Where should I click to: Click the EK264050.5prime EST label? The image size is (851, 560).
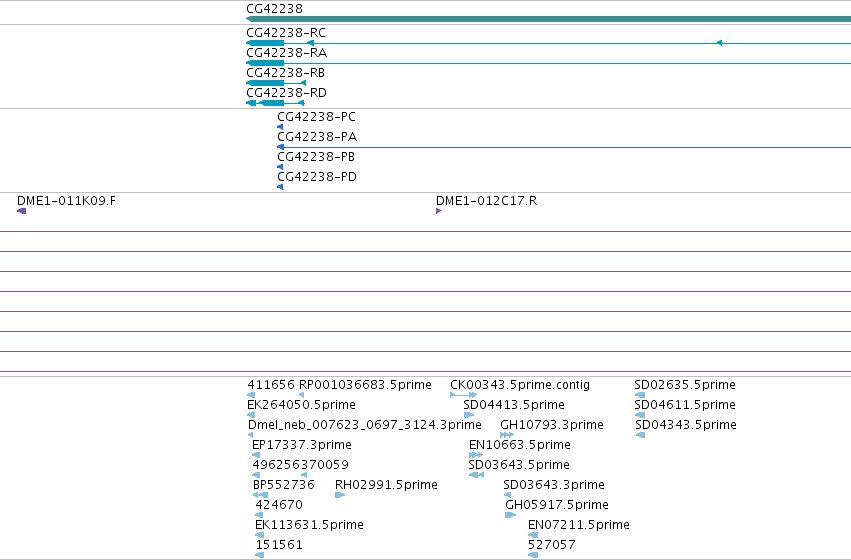(301, 405)
